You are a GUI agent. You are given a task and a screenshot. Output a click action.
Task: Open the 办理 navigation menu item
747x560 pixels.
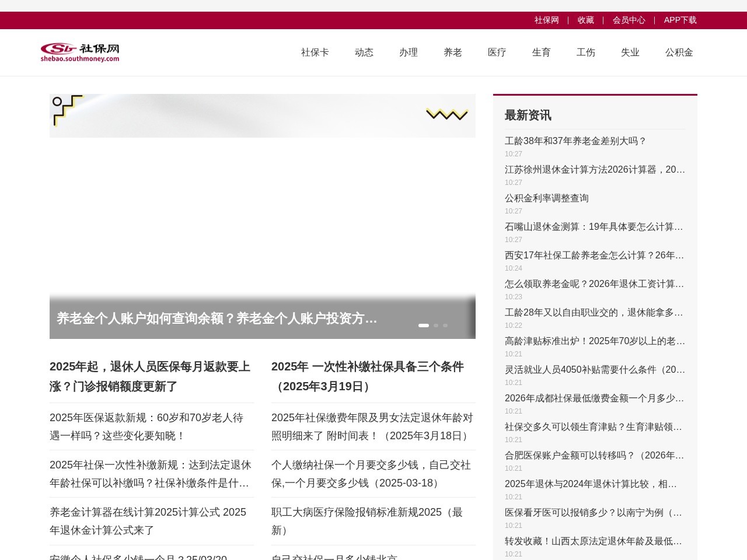[409, 52]
